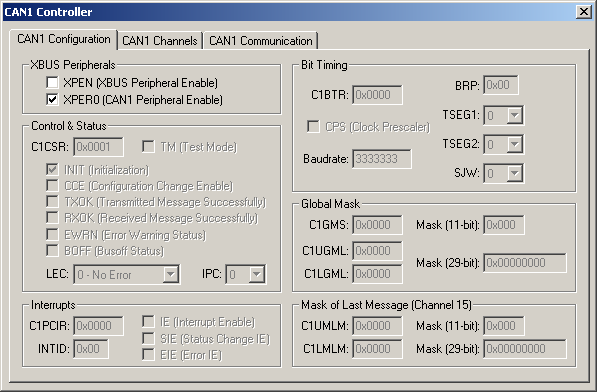Click the C1BTR register field

377,95
